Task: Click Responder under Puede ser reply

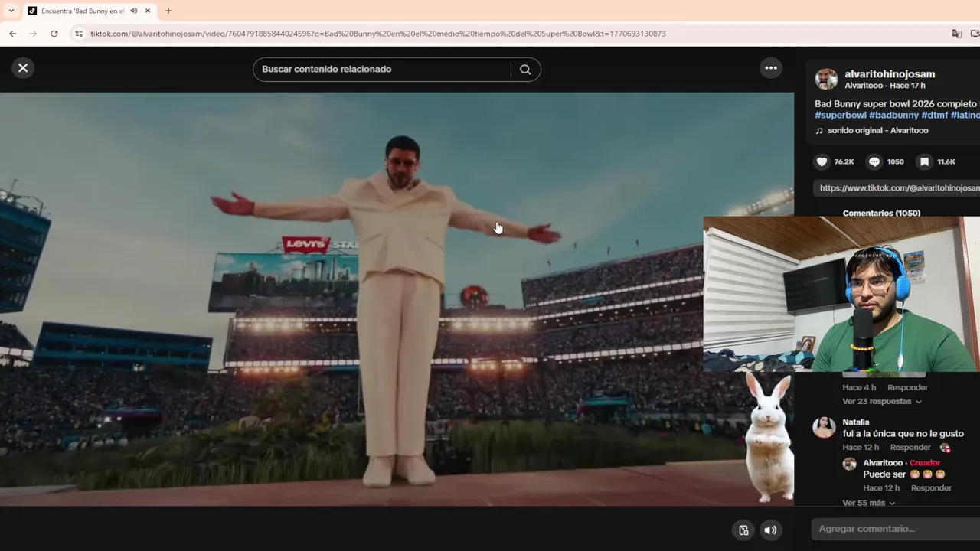Action: [x=931, y=488]
